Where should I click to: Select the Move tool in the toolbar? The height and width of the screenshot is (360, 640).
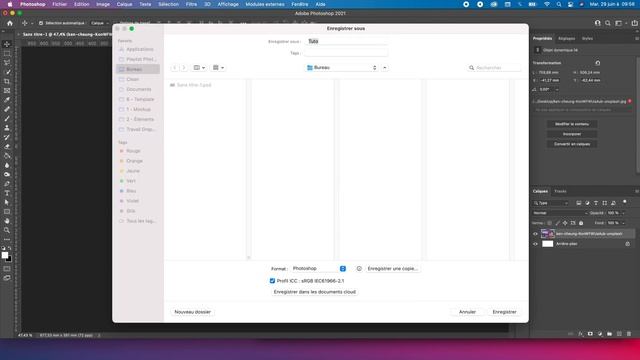(7, 44)
